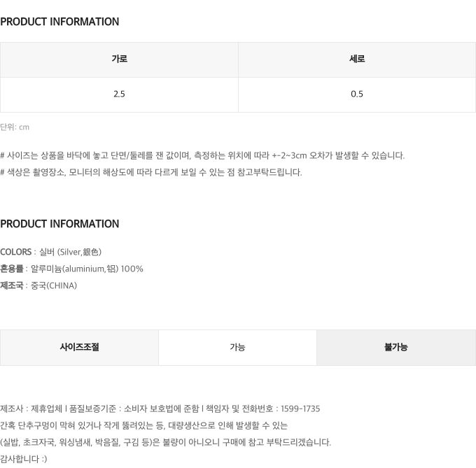Select the 세로 column header
The image size is (476, 468).
click(x=357, y=59)
